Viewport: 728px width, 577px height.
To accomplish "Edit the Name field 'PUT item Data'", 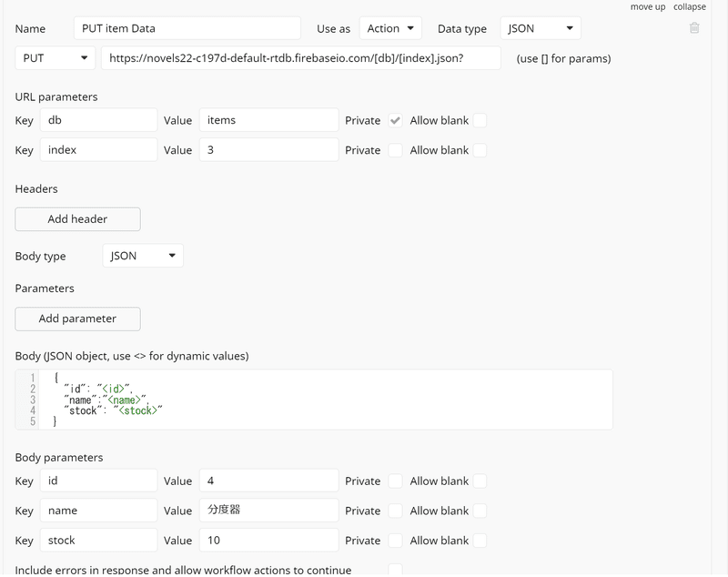I will click(187, 28).
